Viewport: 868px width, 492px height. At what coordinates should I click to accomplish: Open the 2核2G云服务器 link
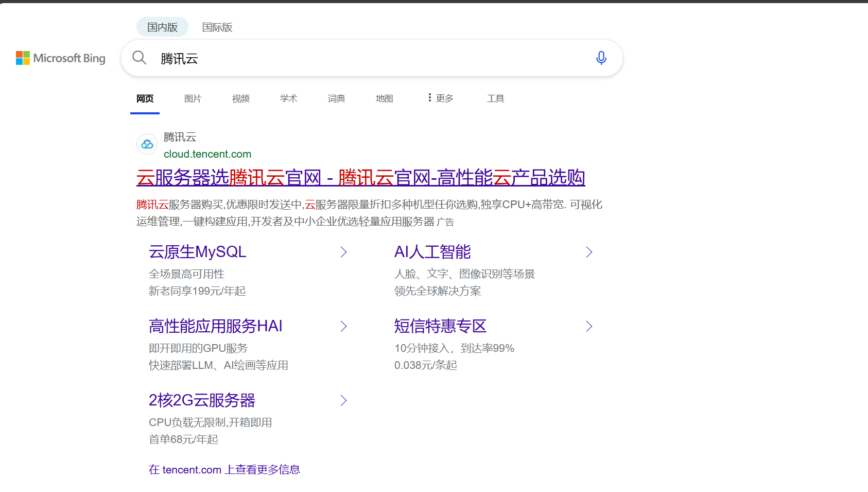coord(202,400)
